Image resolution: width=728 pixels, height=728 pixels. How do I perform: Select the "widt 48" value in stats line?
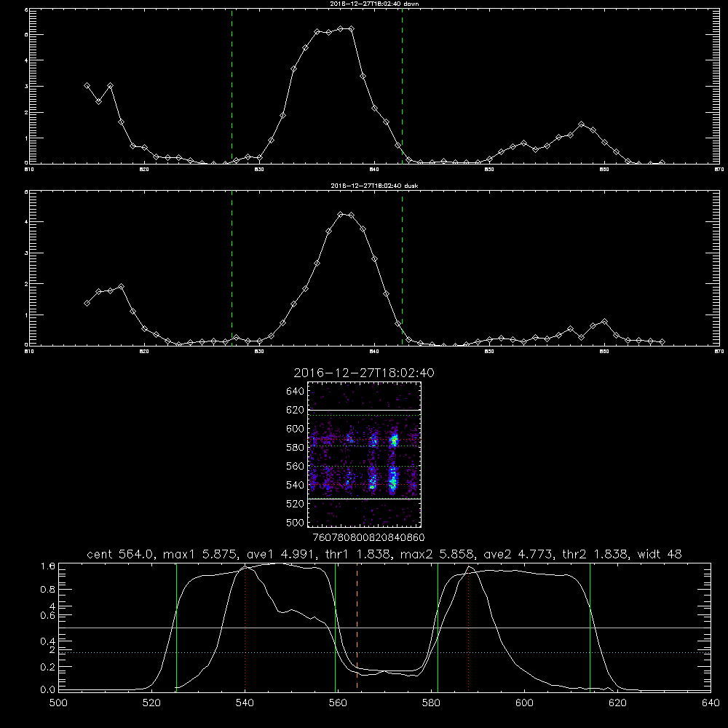pos(660,554)
